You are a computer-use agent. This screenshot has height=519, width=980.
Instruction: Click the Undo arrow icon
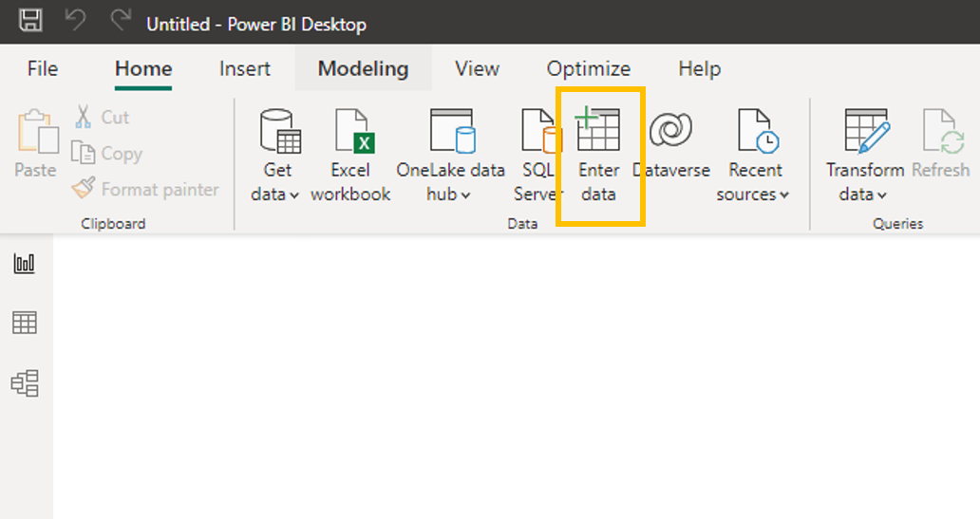click(75, 21)
